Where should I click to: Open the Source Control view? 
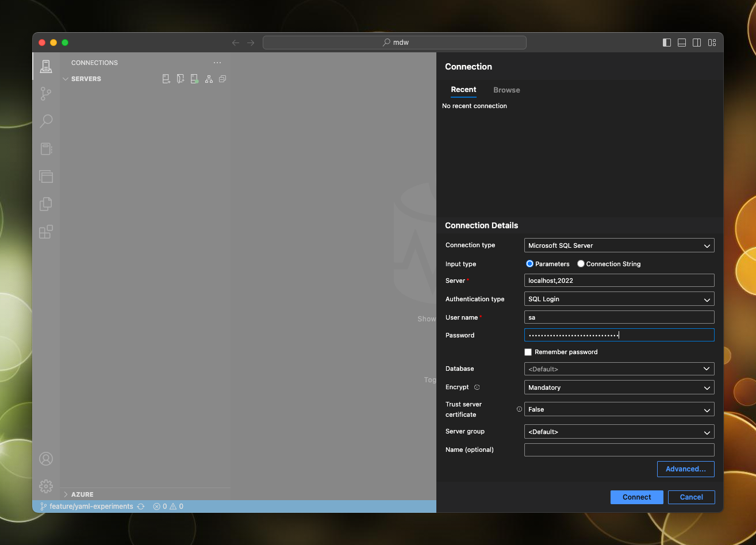pos(46,94)
